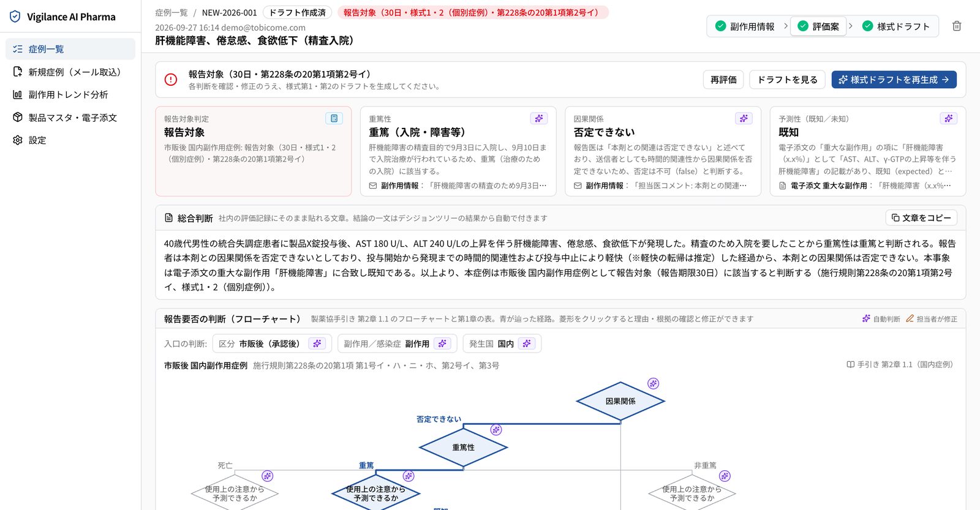Image resolution: width=980 pixels, height=510 pixels.
Task: Open 製品マスタ・電子添文 page
Action: pos(70,117)
